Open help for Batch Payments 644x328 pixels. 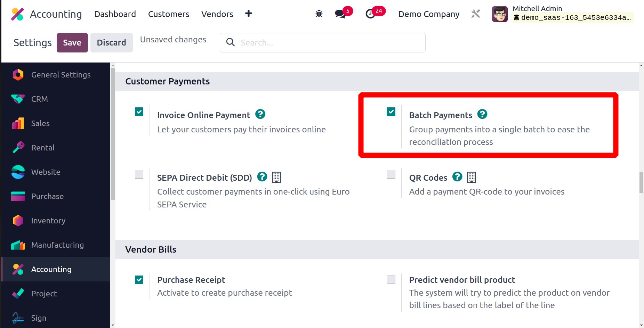click(482, 114)
